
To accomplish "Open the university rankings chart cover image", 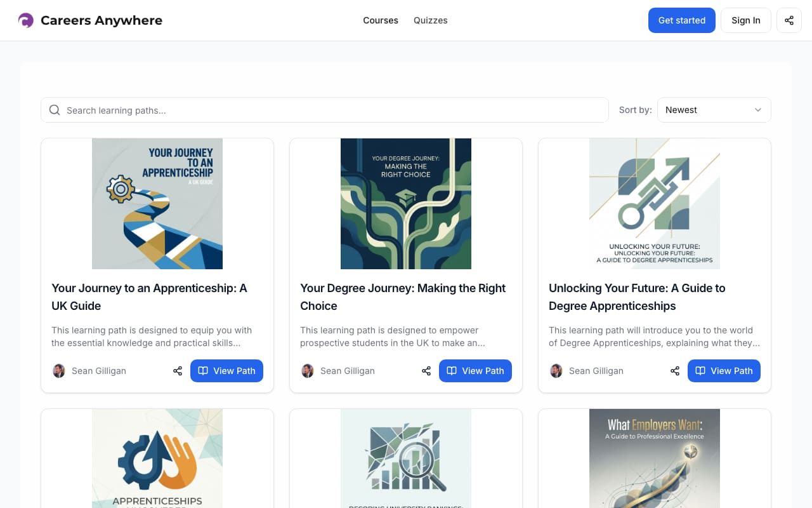I will pos(406,458).
